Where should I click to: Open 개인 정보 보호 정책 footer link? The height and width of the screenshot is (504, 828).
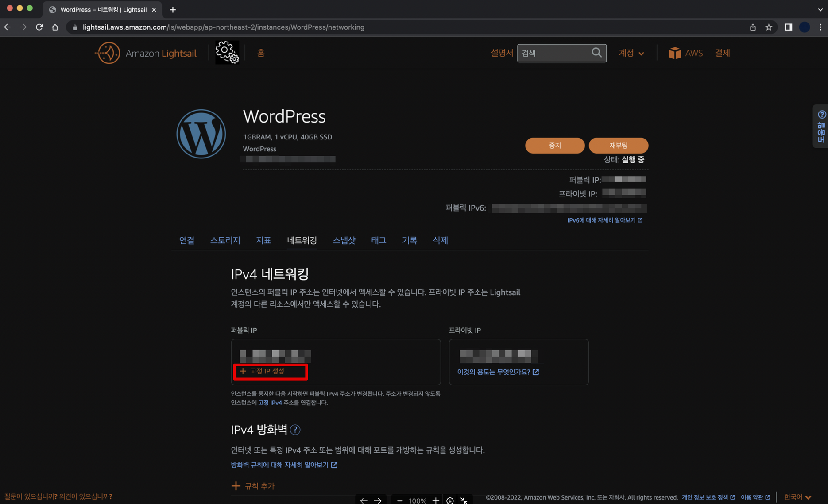coord(708,497)
